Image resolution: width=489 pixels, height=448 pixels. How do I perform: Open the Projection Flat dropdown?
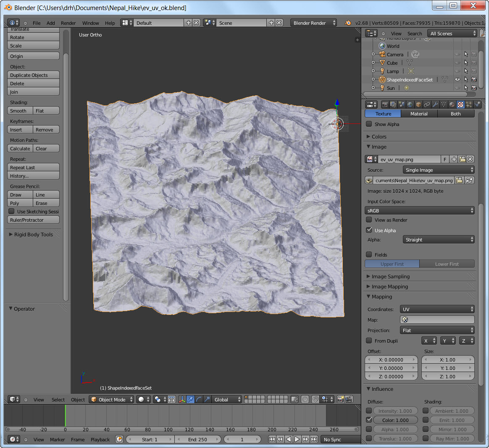click(x=437, y=330)
